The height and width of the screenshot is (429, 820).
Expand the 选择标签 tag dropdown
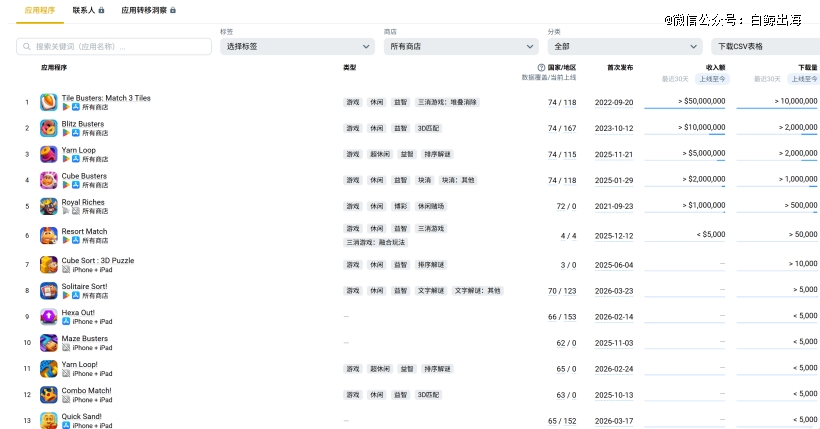(x=298, y=46)
